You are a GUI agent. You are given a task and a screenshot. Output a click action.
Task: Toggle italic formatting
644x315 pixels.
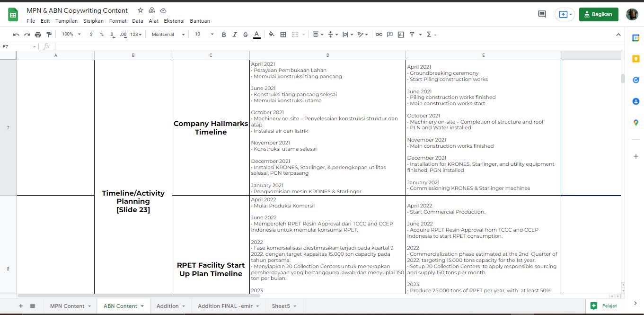[235, 35]
